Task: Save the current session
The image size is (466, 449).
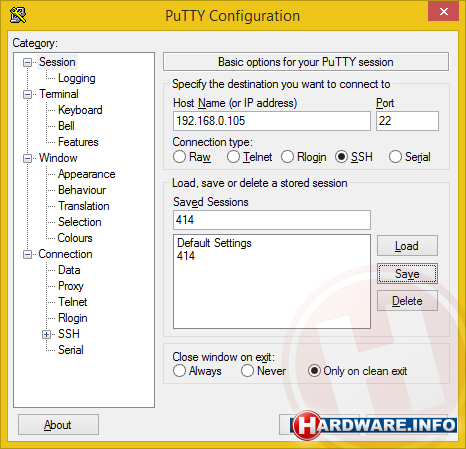Action: pyautogui.click(x=407, y=274)
